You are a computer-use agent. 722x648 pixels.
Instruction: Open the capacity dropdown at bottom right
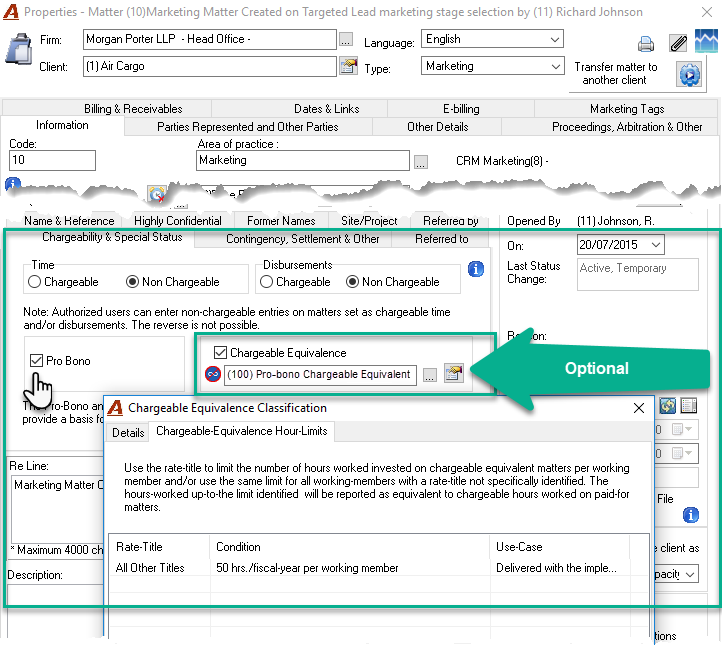689,574
